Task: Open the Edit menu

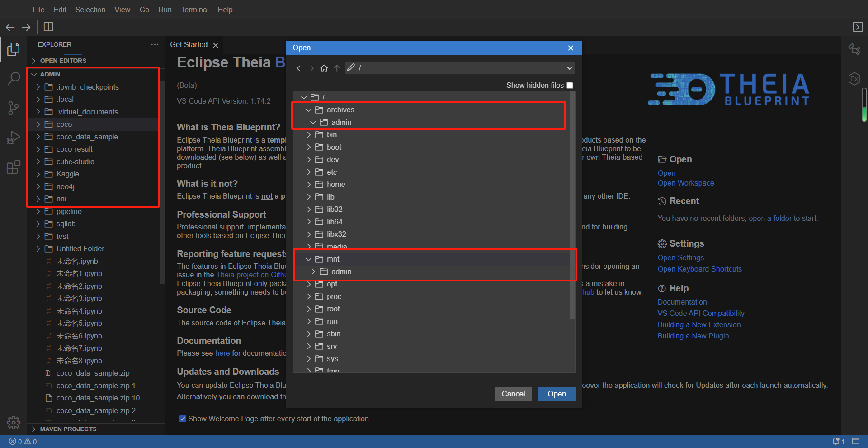Action: click(60, 10)
